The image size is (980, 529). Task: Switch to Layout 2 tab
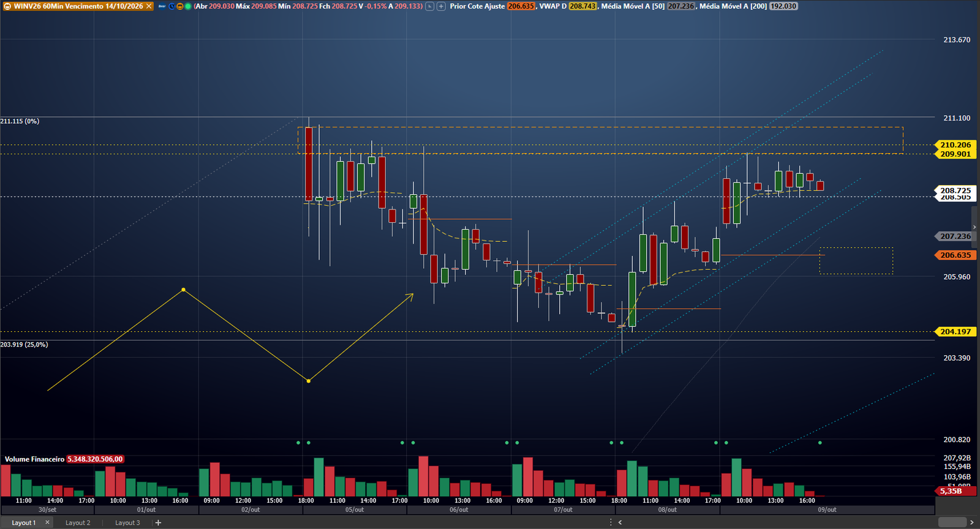[x=78, y=522]
